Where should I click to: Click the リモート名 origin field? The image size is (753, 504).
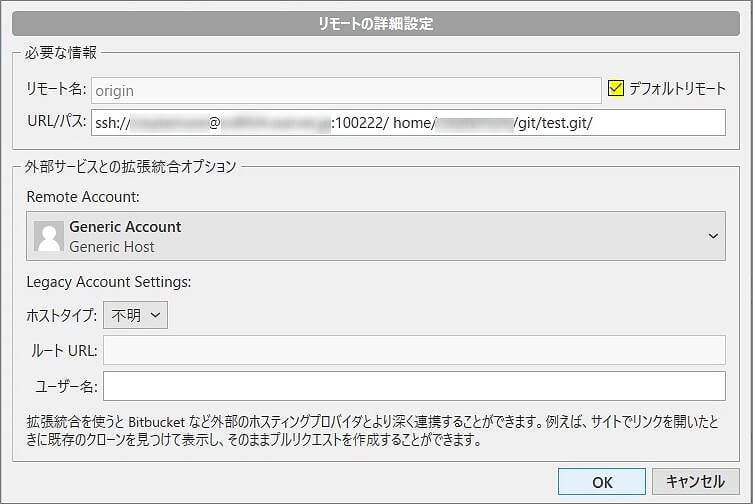[346, 90]
